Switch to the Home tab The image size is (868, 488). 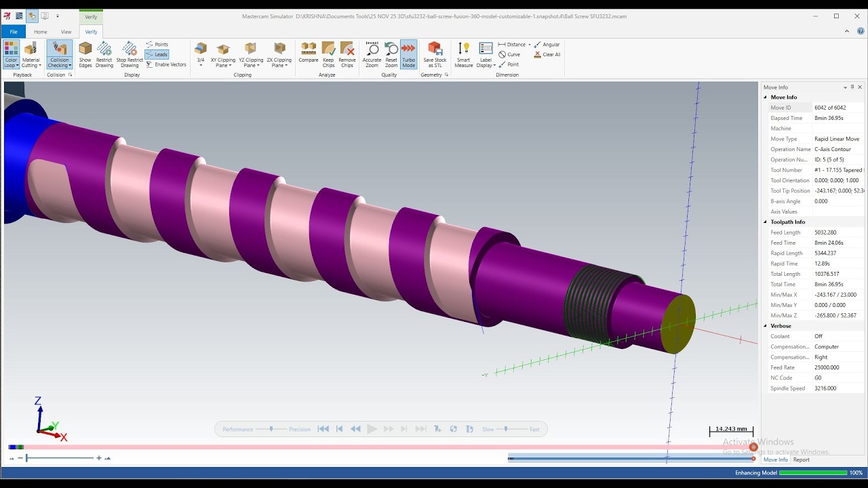click(x=41, y=32)
